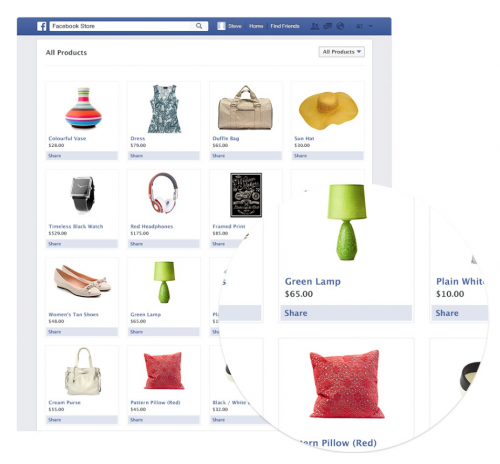The height and width of the screenshot is (464, 500).
Task: Open the Timeless Black Watch link
Action: click(76, 226)
